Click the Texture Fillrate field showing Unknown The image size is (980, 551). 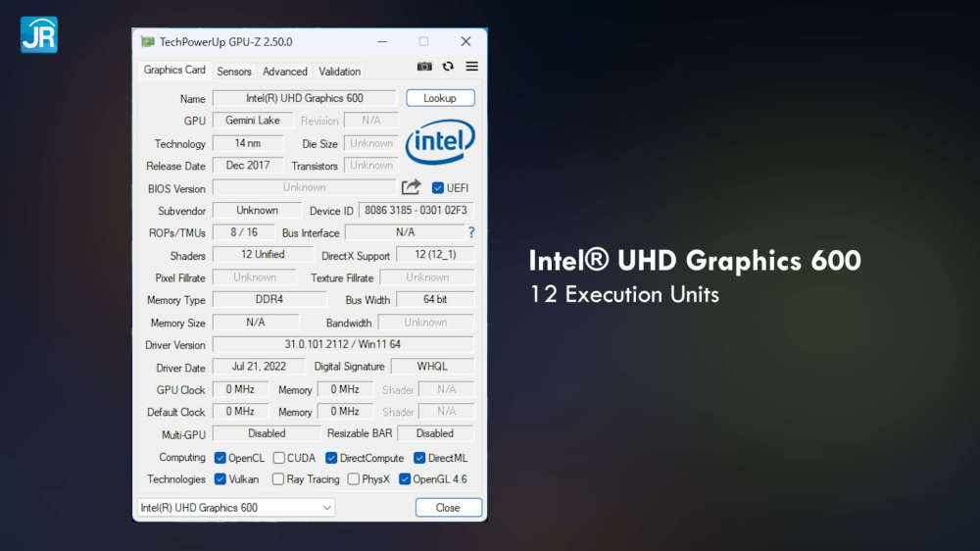[x=427, y=277]
